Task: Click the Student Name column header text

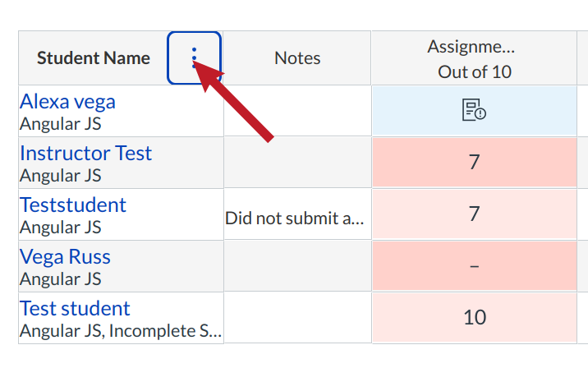Action: [94, 57]
